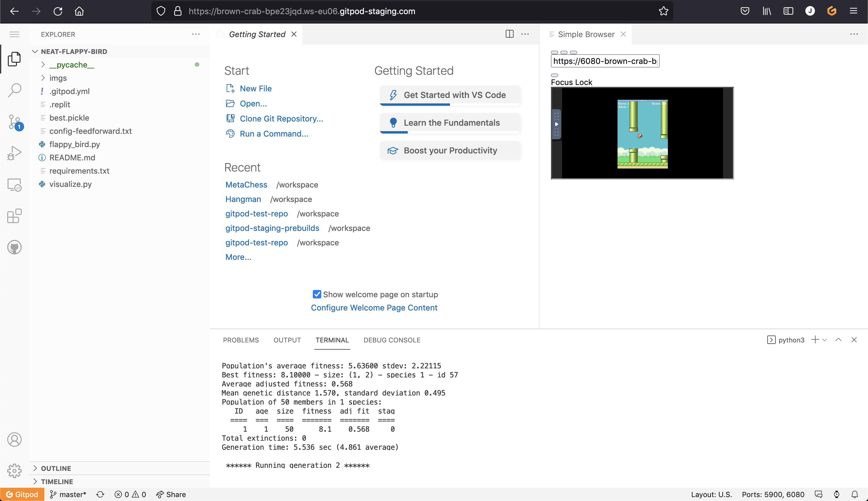Open the MetaChess recent workspace
Image resolution: width=868 pixels, height=501 pixels.
[x=246, y=185]
